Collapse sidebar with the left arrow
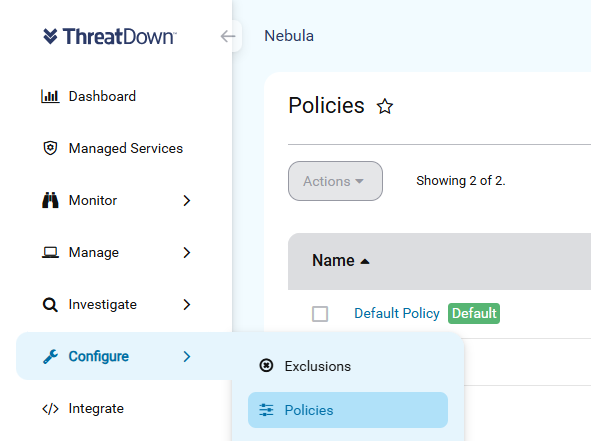591x441 pixels. [x=228, y=37]
